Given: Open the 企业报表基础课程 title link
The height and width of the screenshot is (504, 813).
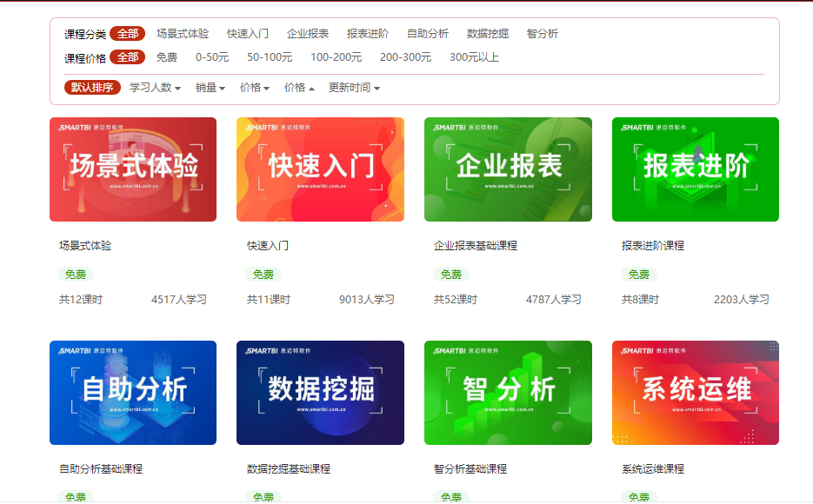Looking at the screenshot, I should [476, 246].
